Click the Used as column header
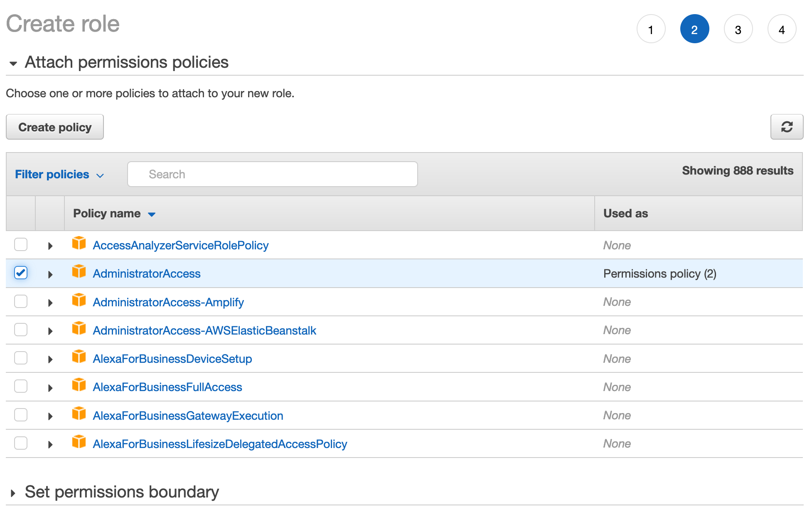Viewport: 812px width, 517px height. [x=625, y=214]
